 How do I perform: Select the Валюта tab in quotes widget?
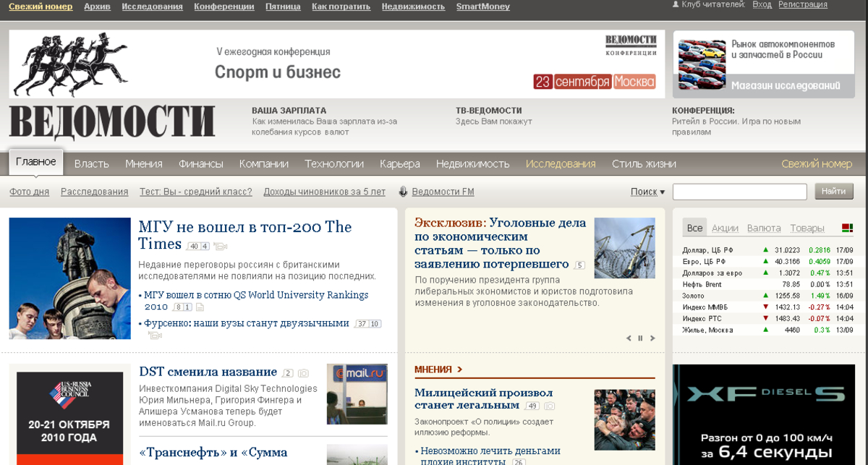[x=764, y=228]
